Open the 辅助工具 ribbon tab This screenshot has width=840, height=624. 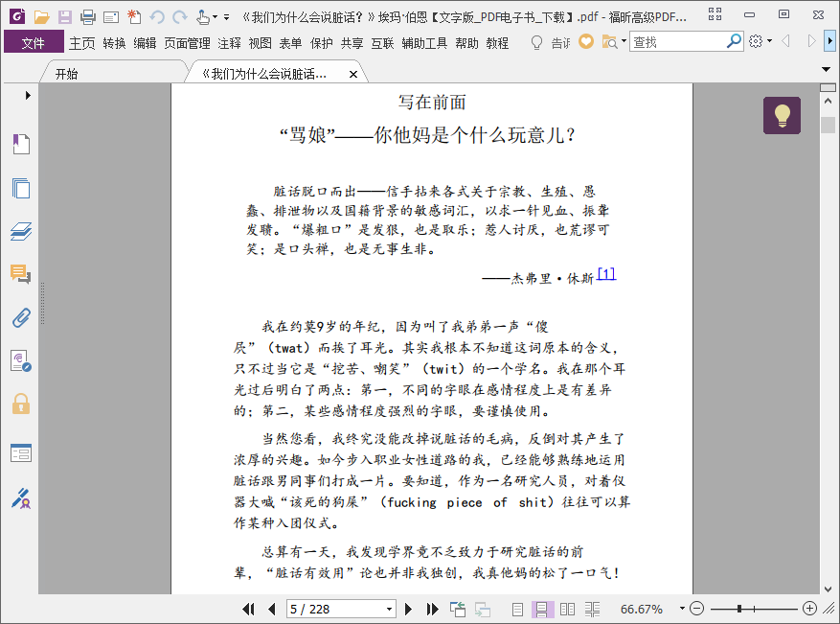click(x=424, y=43)
